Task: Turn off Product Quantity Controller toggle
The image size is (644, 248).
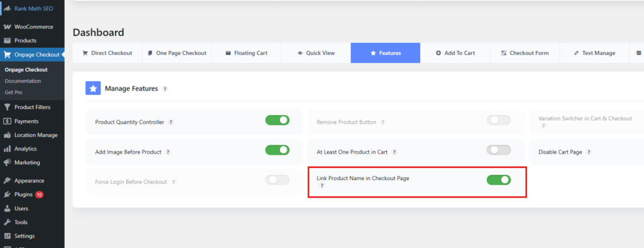Action: (277, 120)
